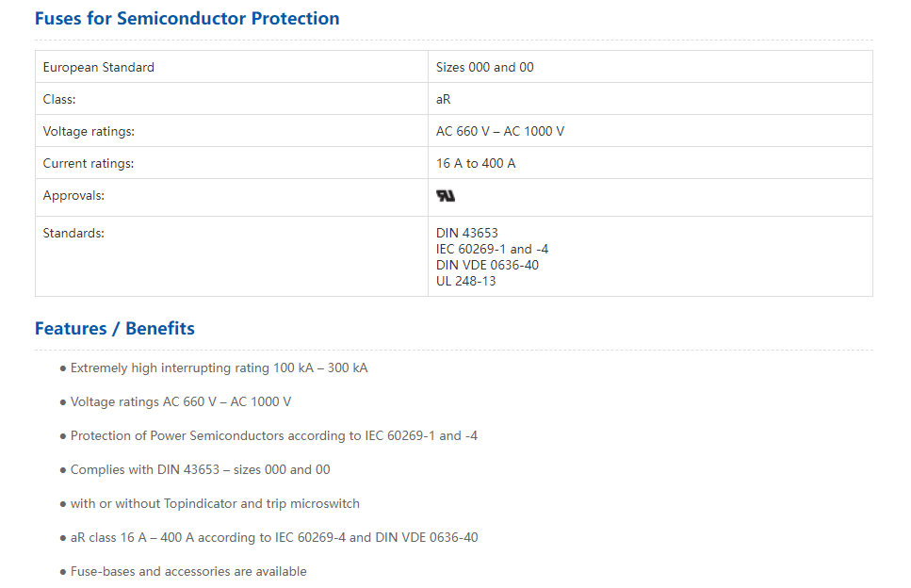Select the 16 A to 400 A value

click(476, 163)
